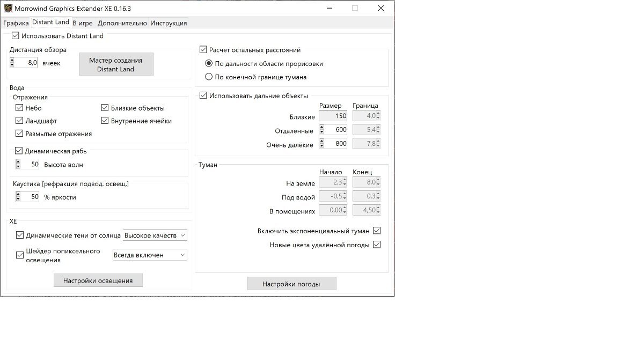Open Настройки погоды
Image resolution: width=644 pixels, height=362 pixels.
click(292, 284)
